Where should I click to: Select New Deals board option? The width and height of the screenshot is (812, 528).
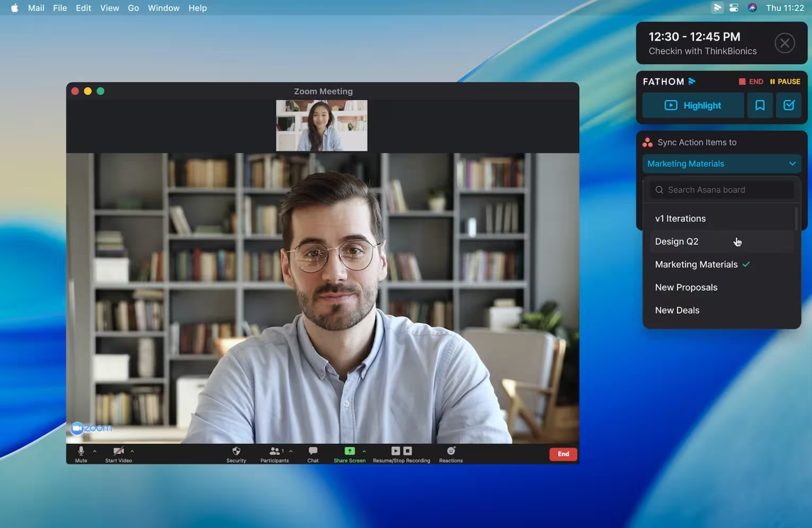tap(722, 310)
